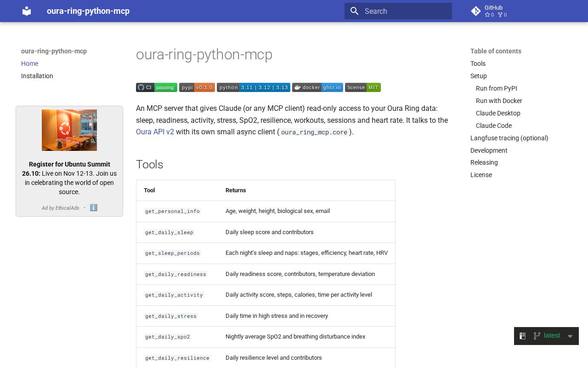Click the Ad by EthicalAds link
Image resolution: width=588 pixels, height=368 pixels.
click(x=60, y=208)
